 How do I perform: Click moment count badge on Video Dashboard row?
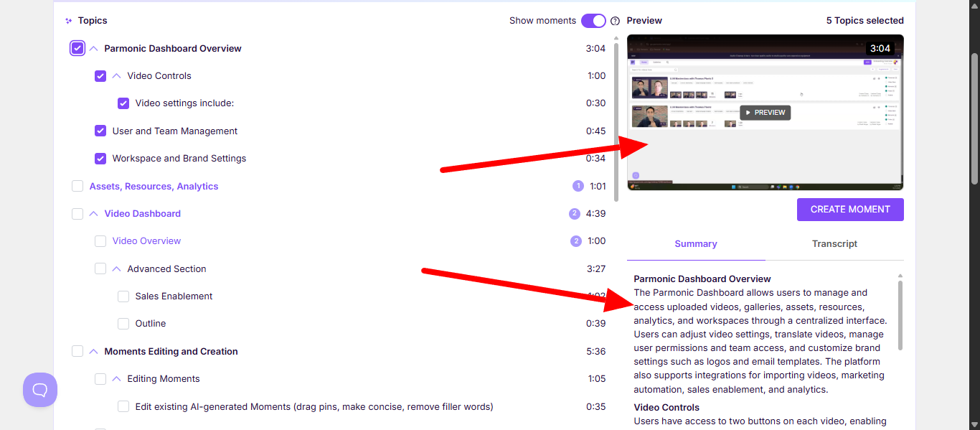[574, 213]
